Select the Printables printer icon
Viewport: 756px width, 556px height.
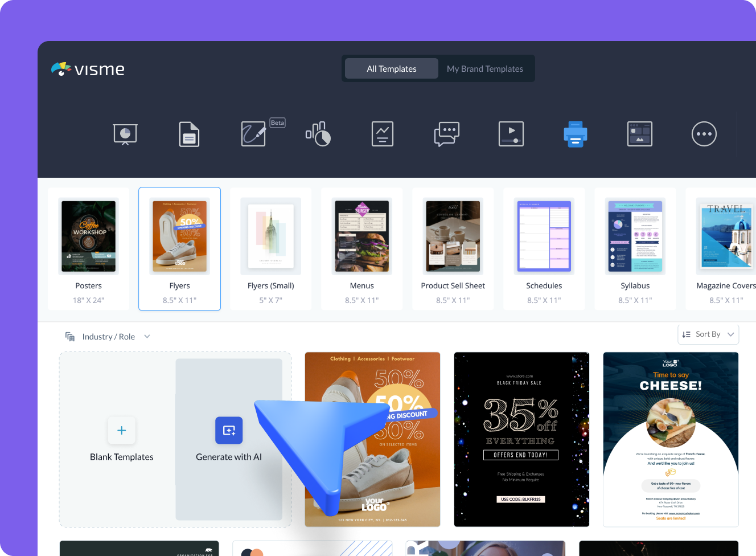tap(576, 134)
